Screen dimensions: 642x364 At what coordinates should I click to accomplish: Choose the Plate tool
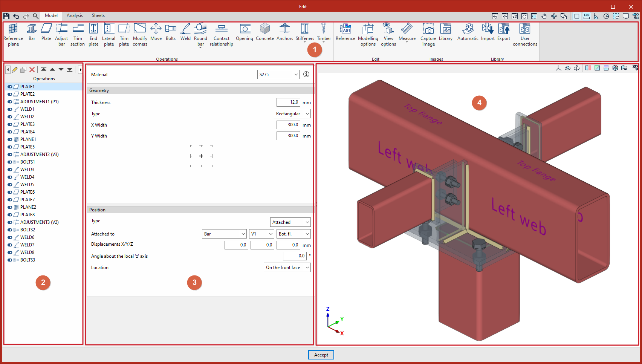[46, 32]
